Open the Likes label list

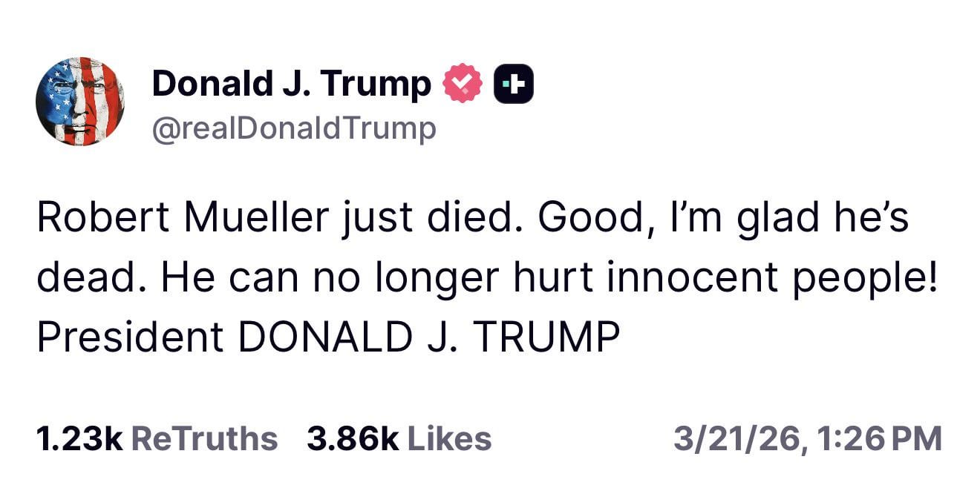point(450,438)
